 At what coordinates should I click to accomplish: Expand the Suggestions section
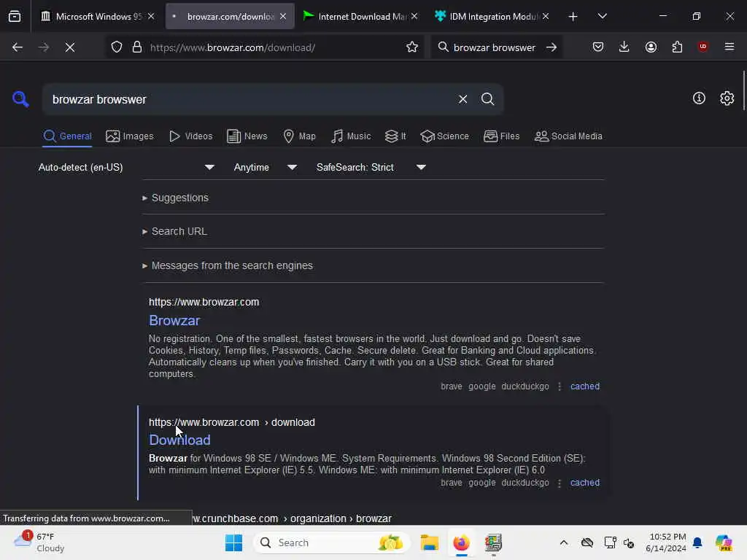tap(175, 198)
